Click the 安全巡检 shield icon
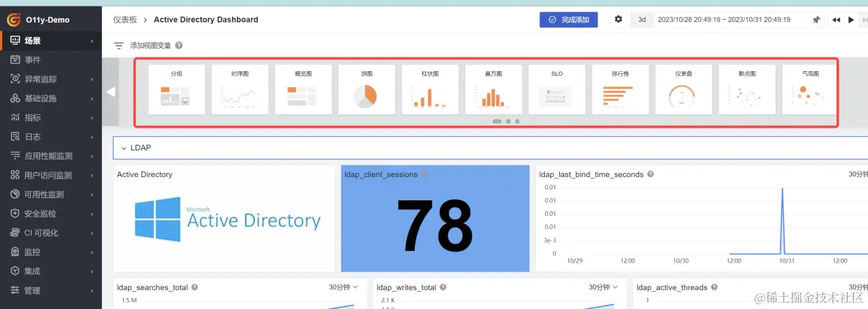The height and width of the screenshot is (309, 868). 15,213
